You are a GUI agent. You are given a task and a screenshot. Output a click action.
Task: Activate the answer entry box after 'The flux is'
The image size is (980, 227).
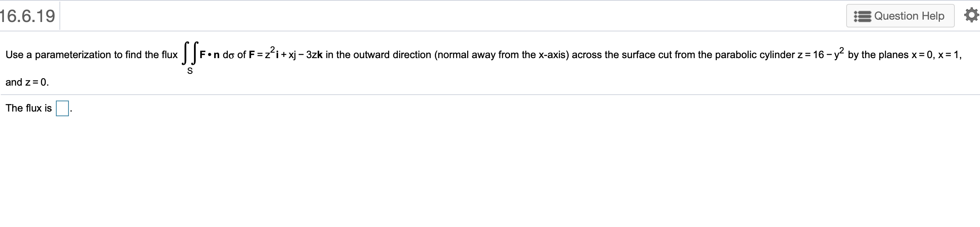(62, 109)
